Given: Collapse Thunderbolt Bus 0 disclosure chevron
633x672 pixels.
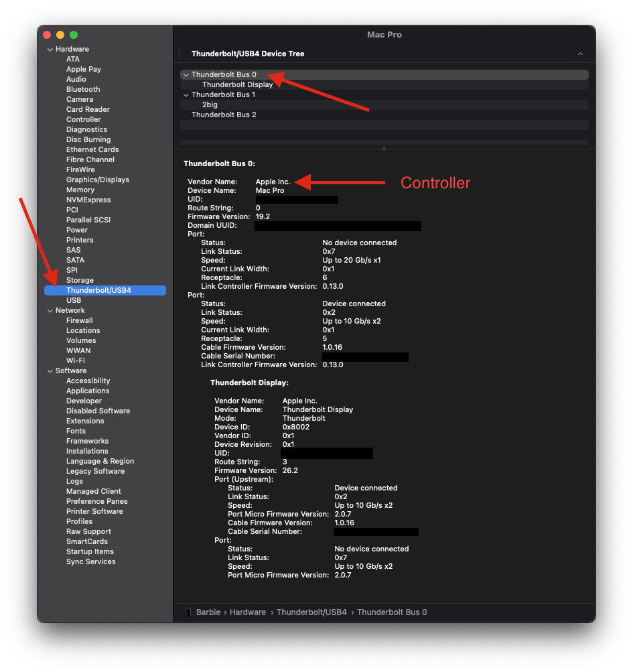Looking at the screenshot, I should [186, 74].
